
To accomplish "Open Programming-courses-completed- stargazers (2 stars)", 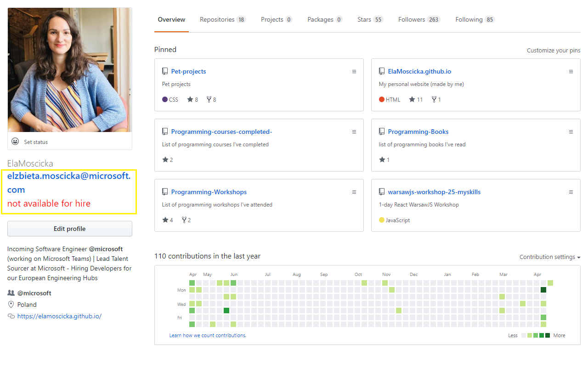I will [168, 160].
